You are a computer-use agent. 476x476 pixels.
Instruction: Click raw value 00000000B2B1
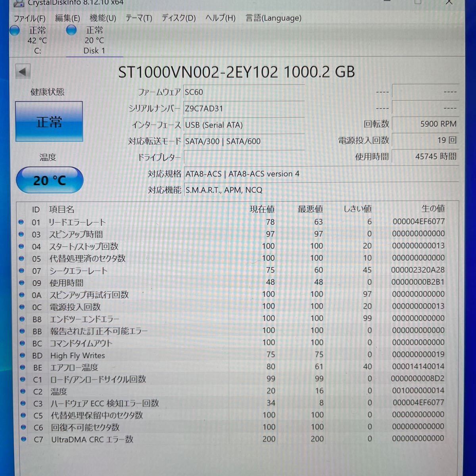418,282
